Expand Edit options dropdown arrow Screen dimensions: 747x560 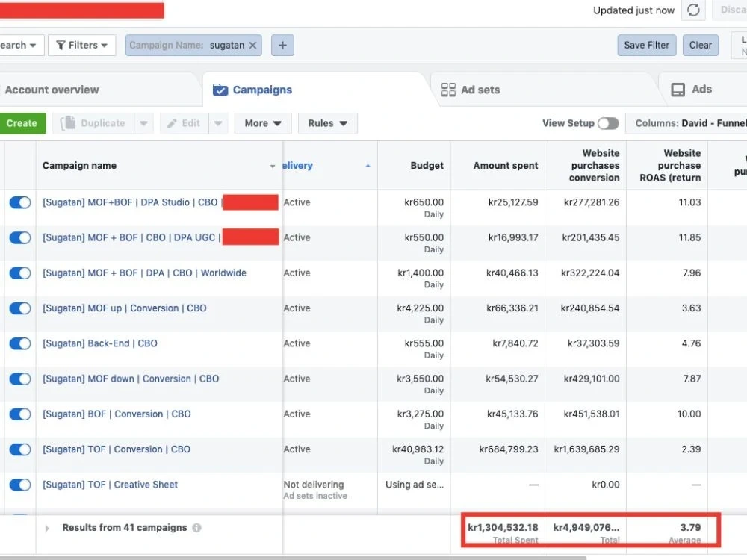(218, 123)
